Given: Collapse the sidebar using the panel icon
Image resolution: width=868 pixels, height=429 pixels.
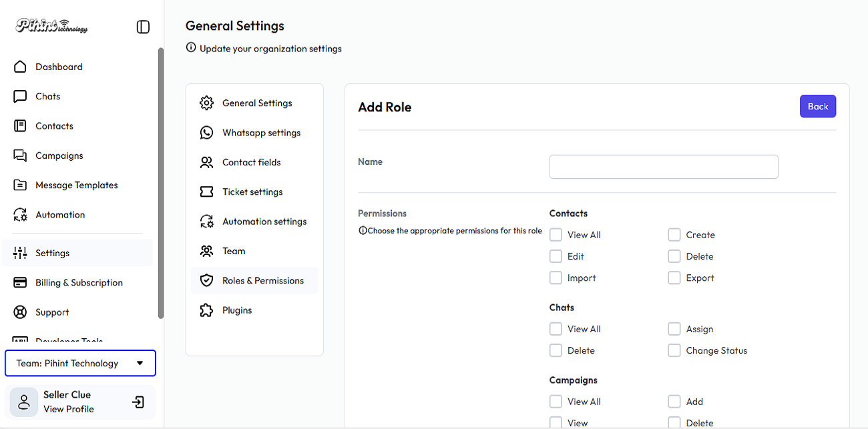Looking at the screenshot, I should point(143,27).
